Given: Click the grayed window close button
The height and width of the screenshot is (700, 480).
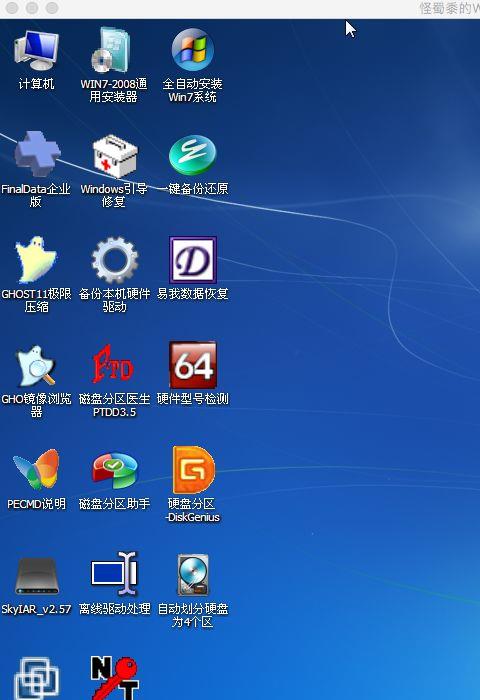Looking at the screenshot, I should pyautogui.click(x=12, y=8).
